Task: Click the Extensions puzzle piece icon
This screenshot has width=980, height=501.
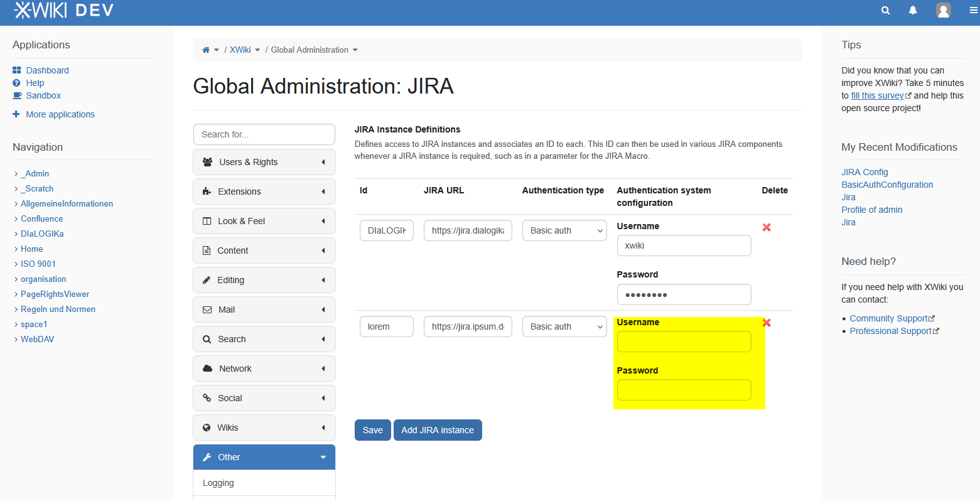Action: [207, 191]
